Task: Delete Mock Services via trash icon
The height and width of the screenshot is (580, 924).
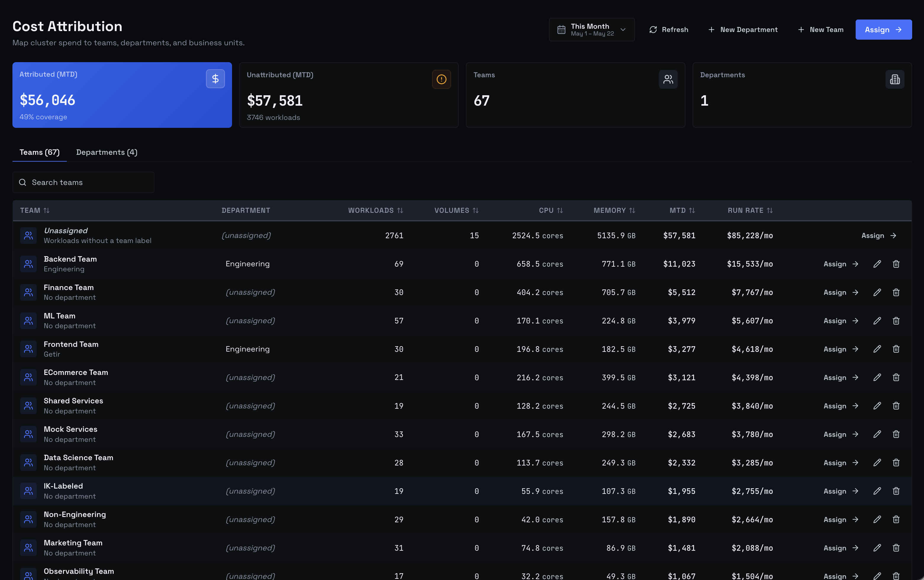Action: coord(896,434)
